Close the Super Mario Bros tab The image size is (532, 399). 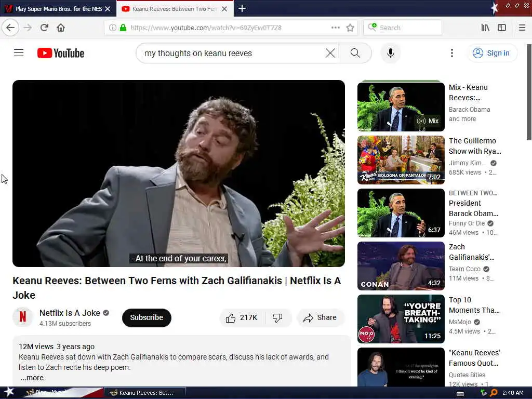click(108, 9)
